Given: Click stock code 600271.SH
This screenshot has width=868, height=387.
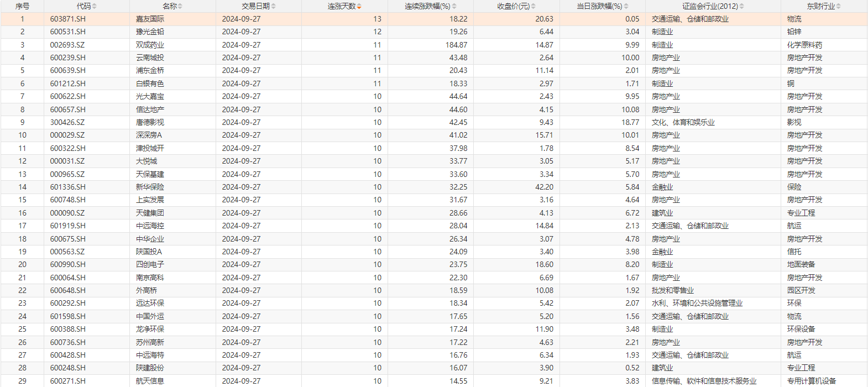Looking at the screenshot, I should (67, 381).
